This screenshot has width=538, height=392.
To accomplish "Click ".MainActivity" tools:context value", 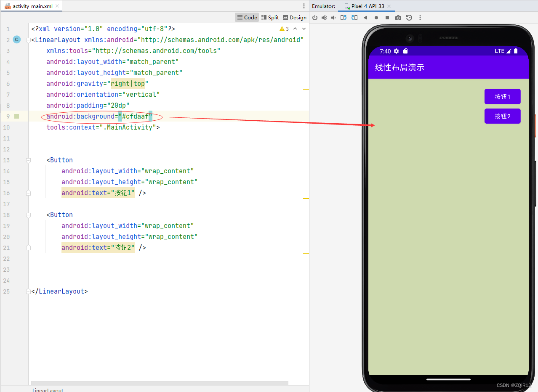I will (x=128, y=127).
